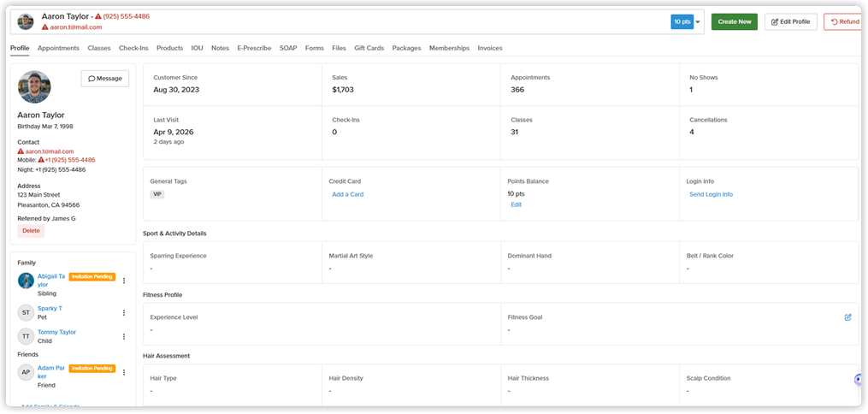Click the Send Login Info link

point(711,194)
